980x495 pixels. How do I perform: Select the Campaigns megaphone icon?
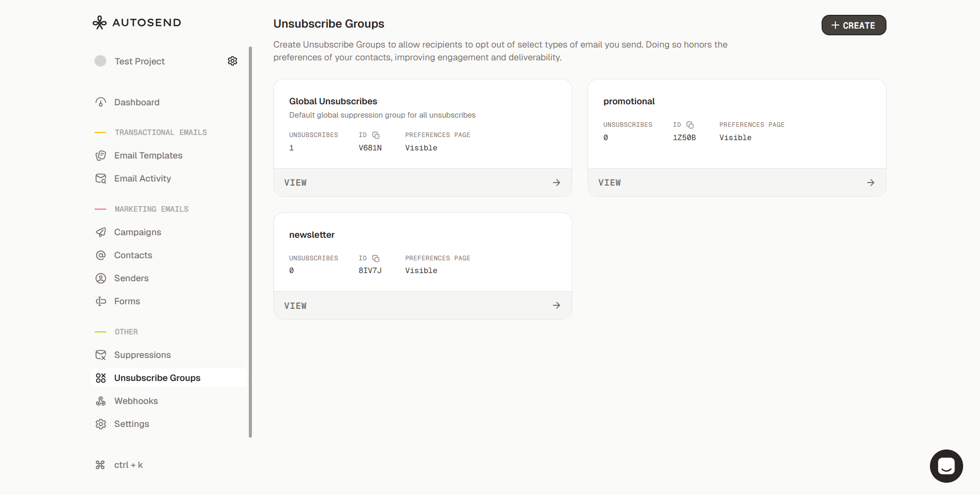point(101,232)
